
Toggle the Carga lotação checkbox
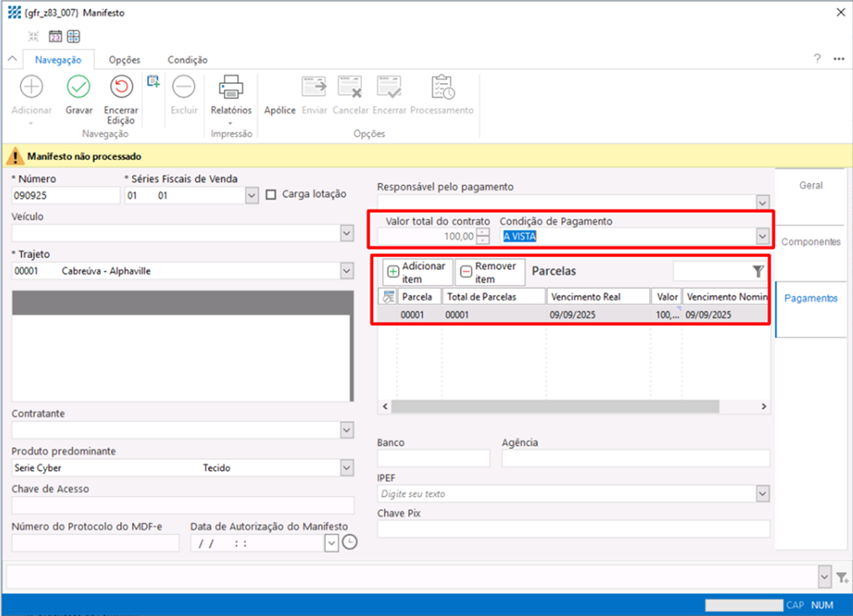pos(271,195)
